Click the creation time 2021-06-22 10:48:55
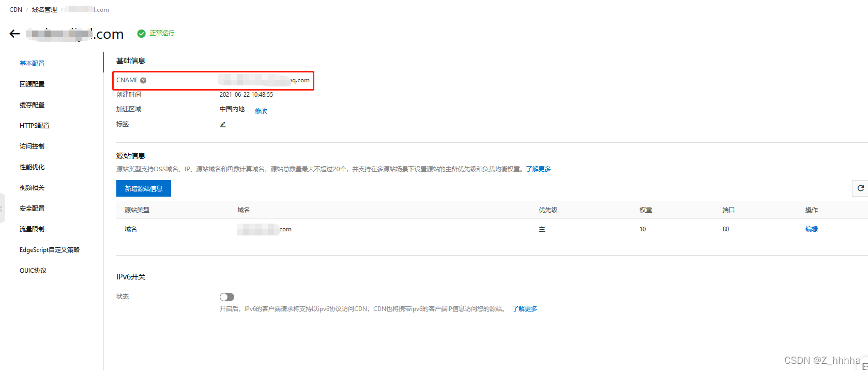 pyautogui.click(x=246, y=94)
